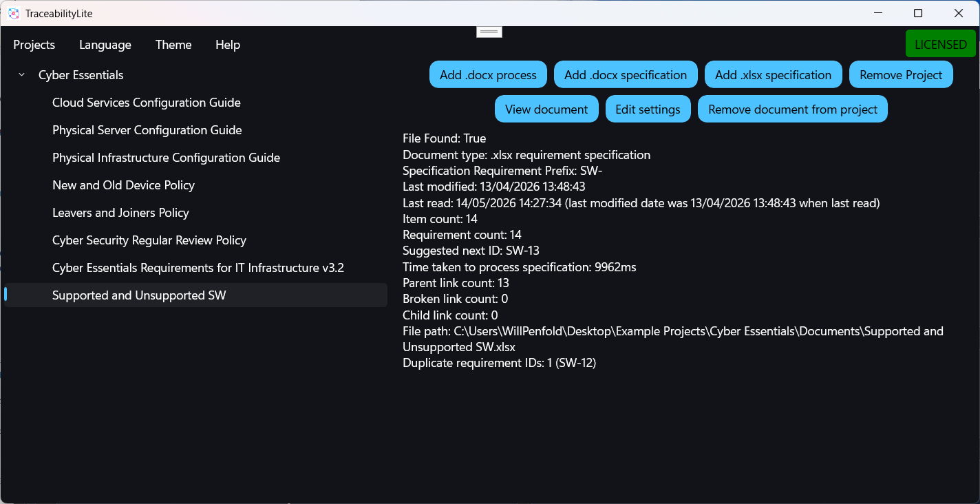Click the 'File path:' text line
Screen dimensions: 980x504
[673, 339]
